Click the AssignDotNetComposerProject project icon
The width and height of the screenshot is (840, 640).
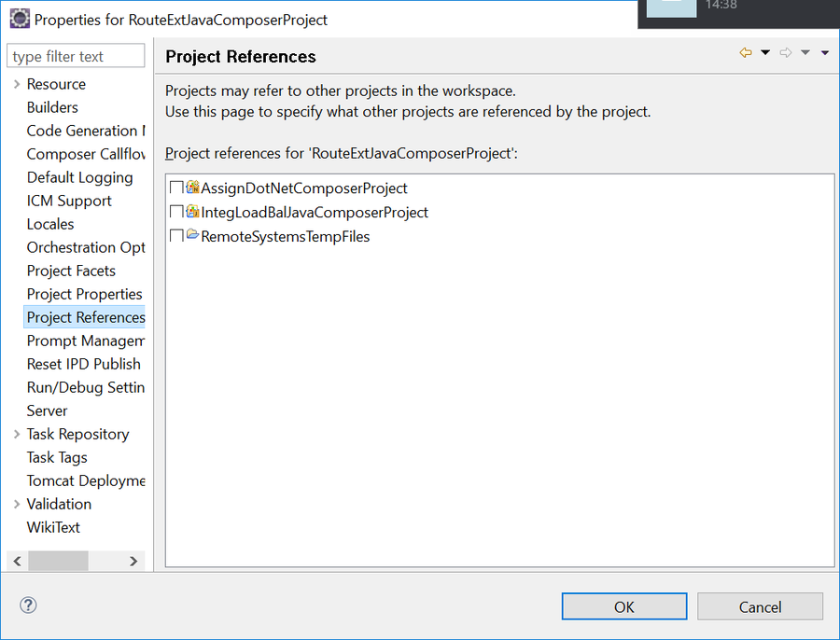point(192,188)
